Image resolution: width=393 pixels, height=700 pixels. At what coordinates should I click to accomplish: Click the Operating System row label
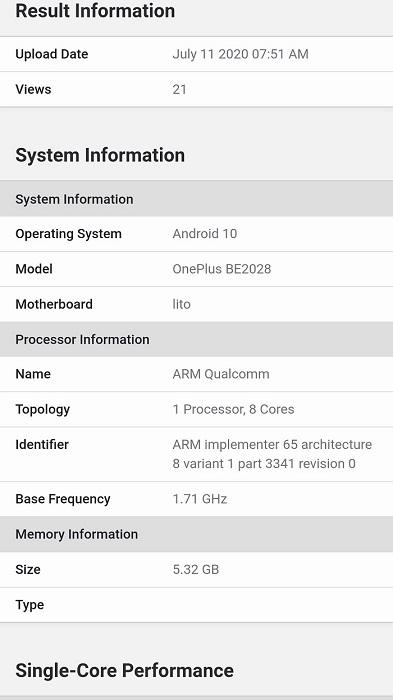pos(68,234)
